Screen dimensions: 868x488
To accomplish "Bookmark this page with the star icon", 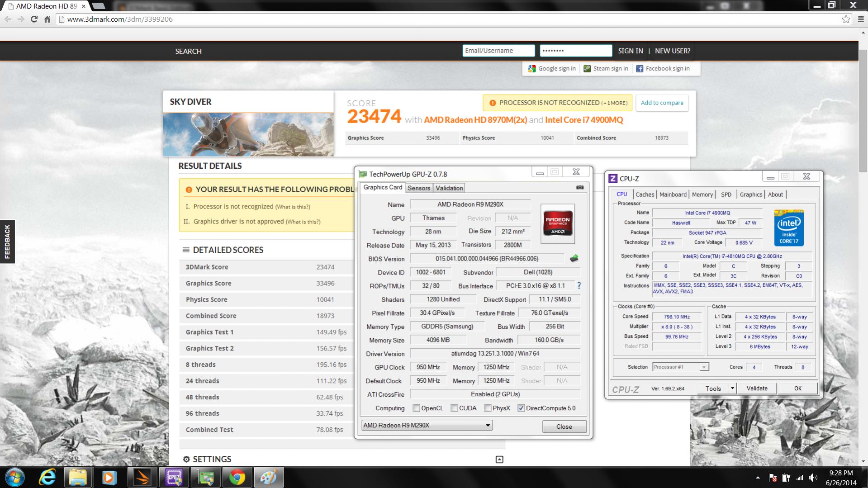I will (x=846, y=19).
